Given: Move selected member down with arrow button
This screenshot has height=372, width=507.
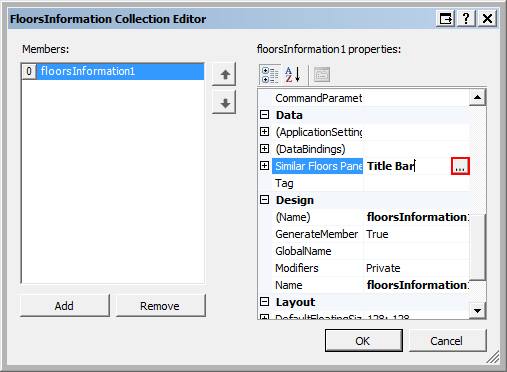Looking at the screenshot, I should point(224,103).
